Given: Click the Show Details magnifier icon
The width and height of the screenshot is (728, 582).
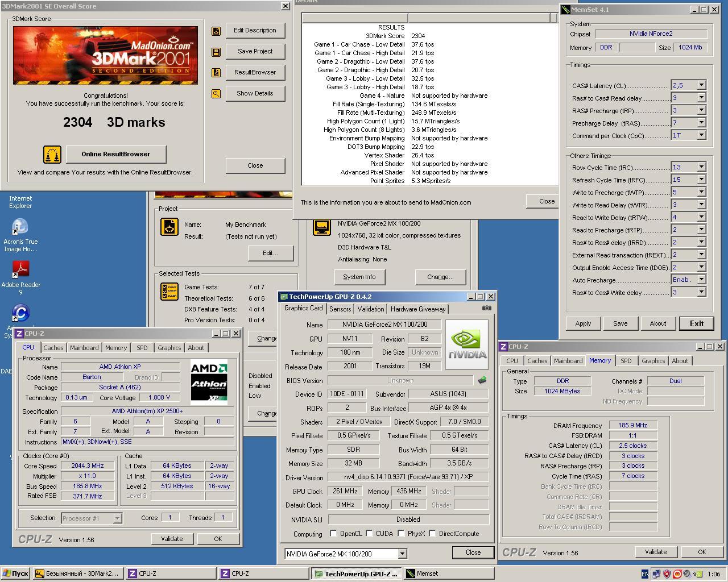Looking at the screenshot, I should tap(216, 94).
